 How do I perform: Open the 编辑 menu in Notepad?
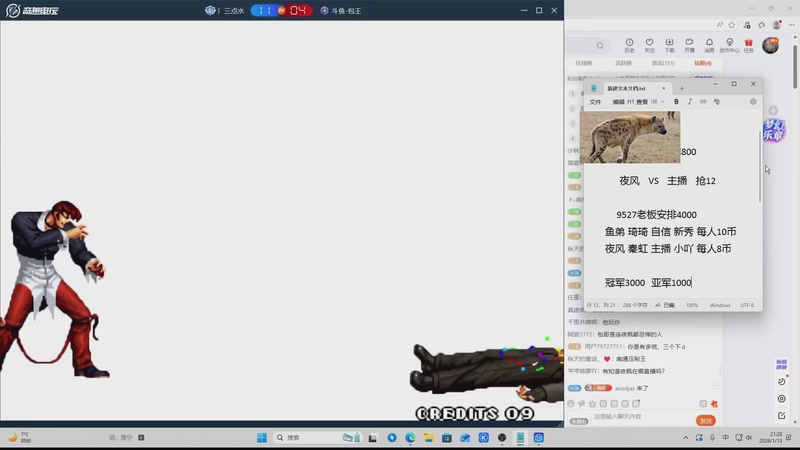point(618,102)
